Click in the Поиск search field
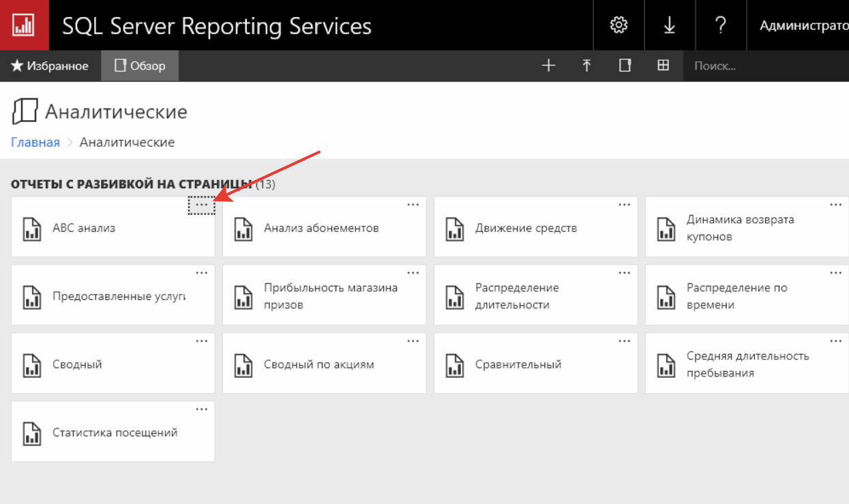Viewport: 849px width, 504px height. tap(766, 66)
